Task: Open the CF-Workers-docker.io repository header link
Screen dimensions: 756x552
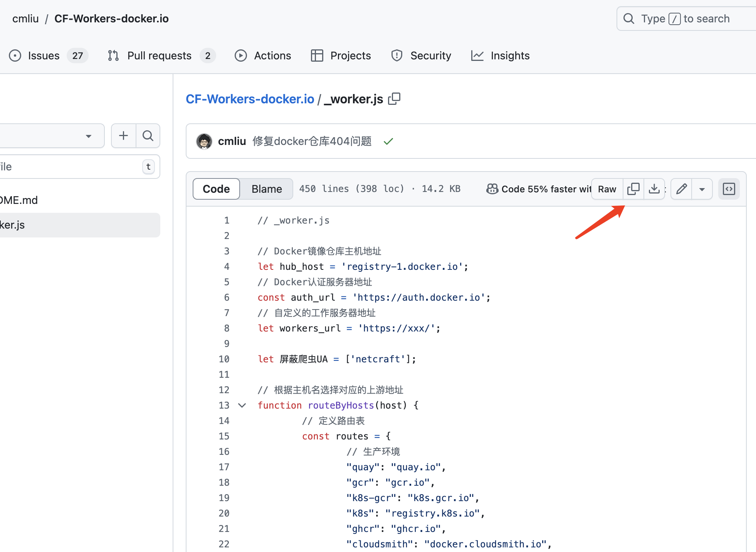Action: click(111, 19)
